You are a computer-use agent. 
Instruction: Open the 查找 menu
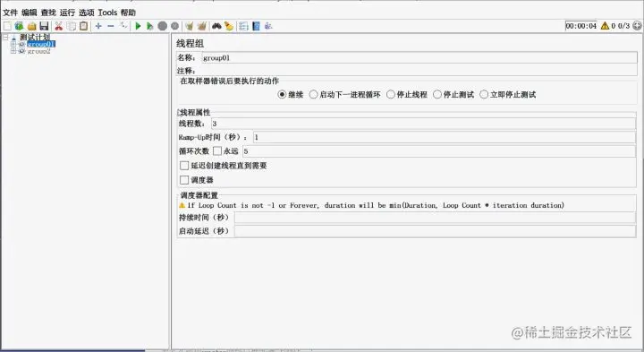coord(48,13)
